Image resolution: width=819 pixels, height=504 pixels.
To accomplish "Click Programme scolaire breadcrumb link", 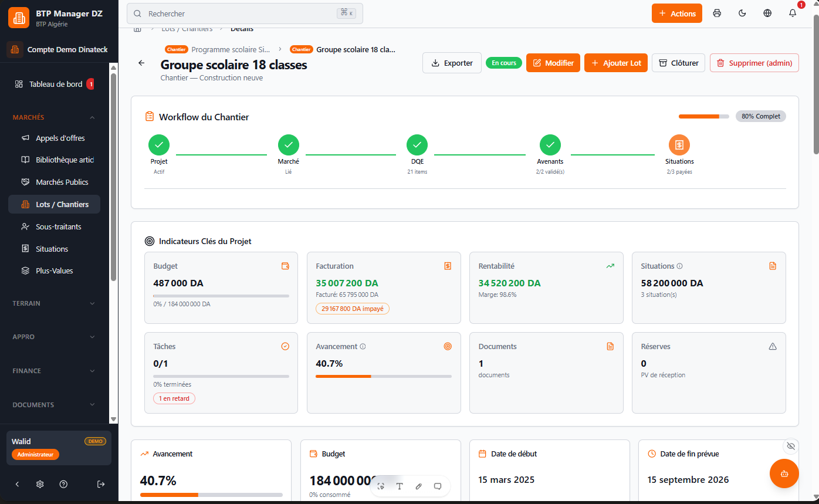I will (x=231, y=50).
